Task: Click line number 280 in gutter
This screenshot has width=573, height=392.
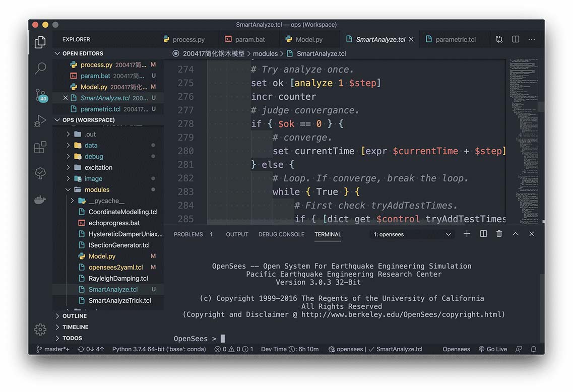Action: [185, 151]
